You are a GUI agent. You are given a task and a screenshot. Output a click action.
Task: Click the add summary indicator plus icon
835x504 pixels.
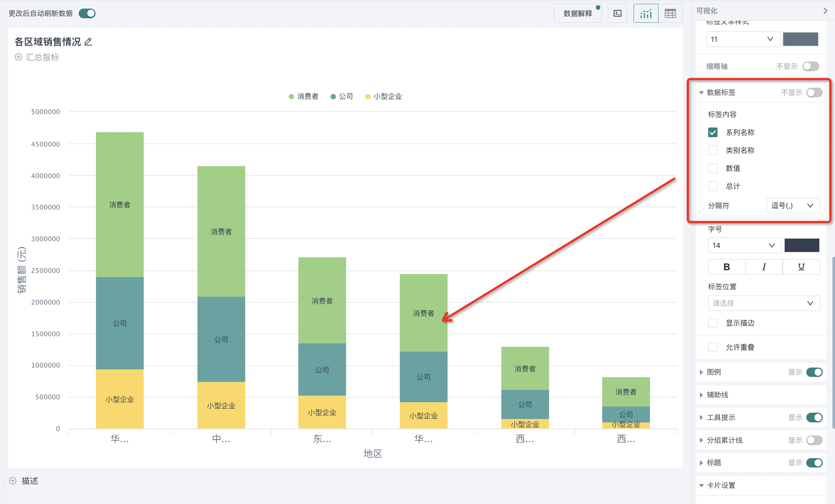18,57
